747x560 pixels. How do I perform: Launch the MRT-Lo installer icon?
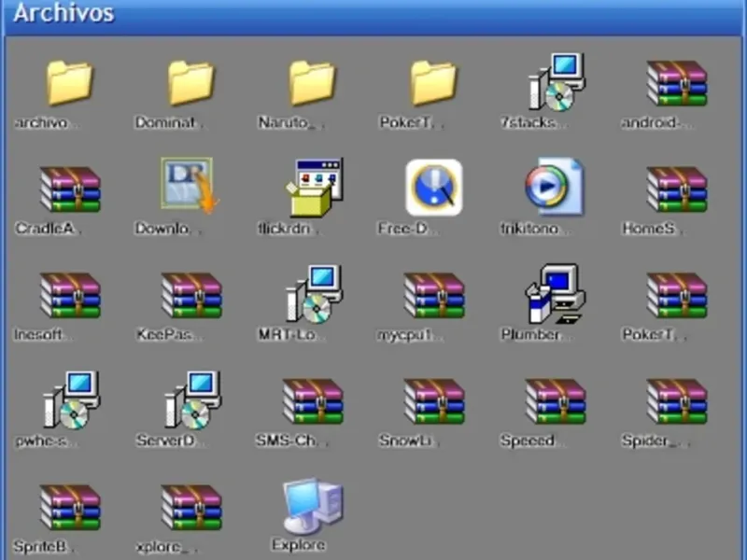314,294
